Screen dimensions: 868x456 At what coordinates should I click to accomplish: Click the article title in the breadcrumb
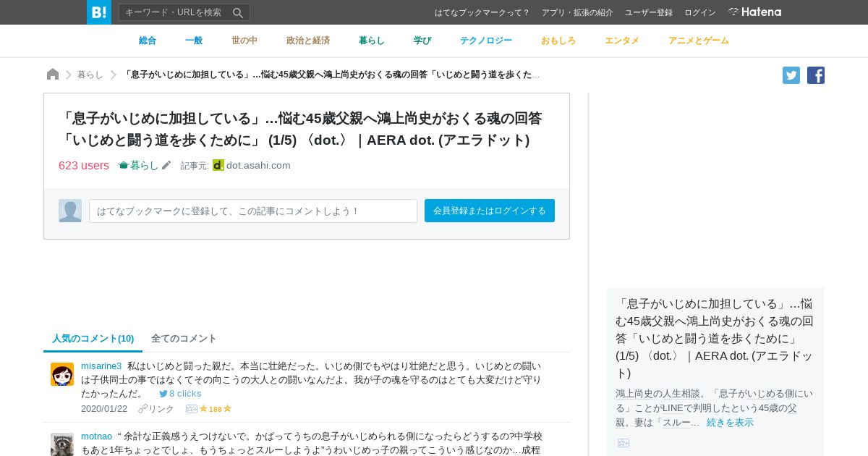point(332,75)
